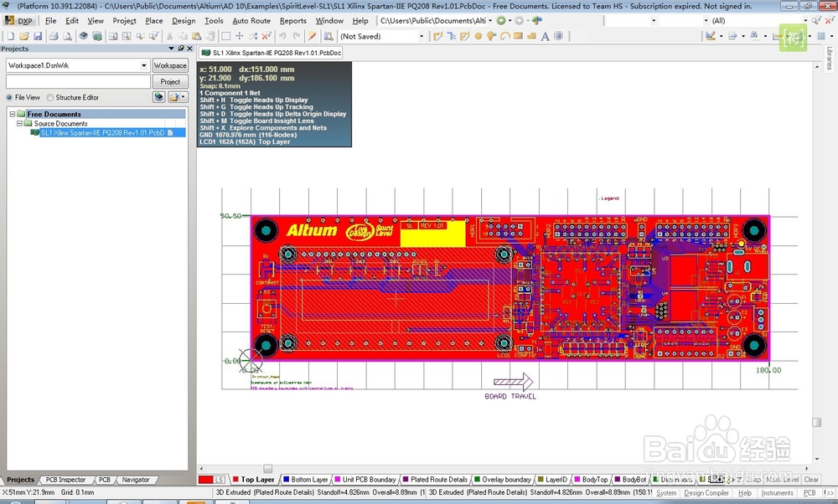
Task: Click the Paste clipboard icon
Action: pos(197,36)
